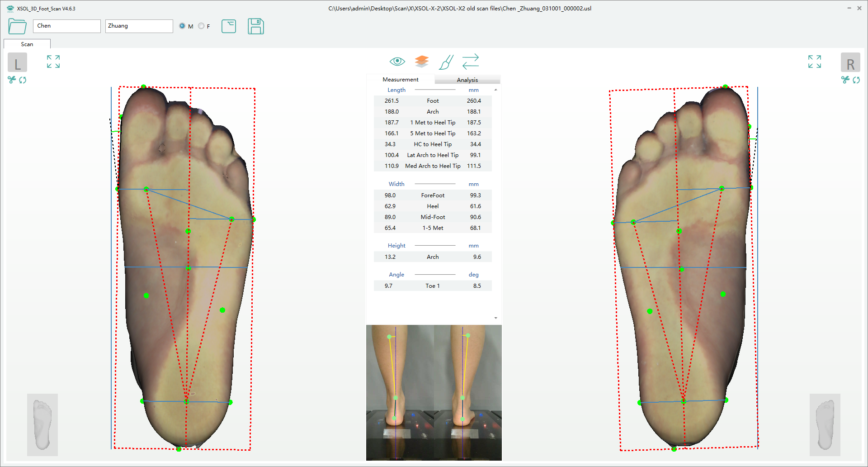This screenshot has width=868, height=467.
Task: Select the orange layers icon
Action: 421,61
